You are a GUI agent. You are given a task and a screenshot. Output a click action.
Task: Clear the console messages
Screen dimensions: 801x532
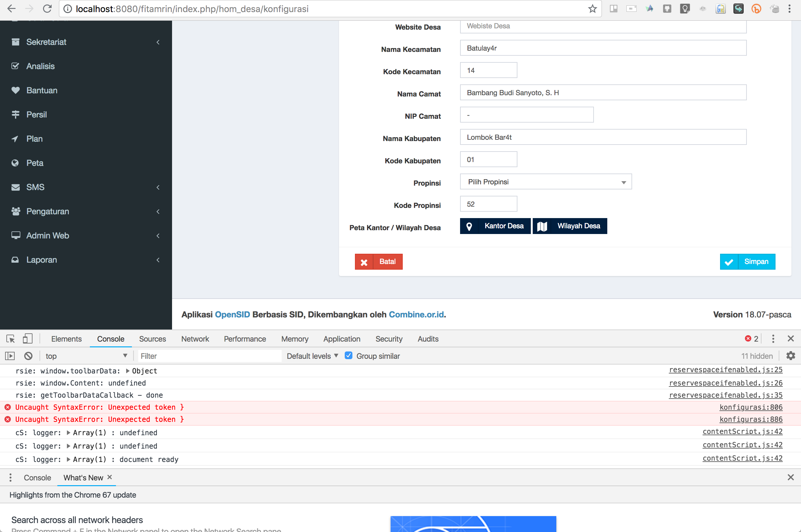(28, 356)
